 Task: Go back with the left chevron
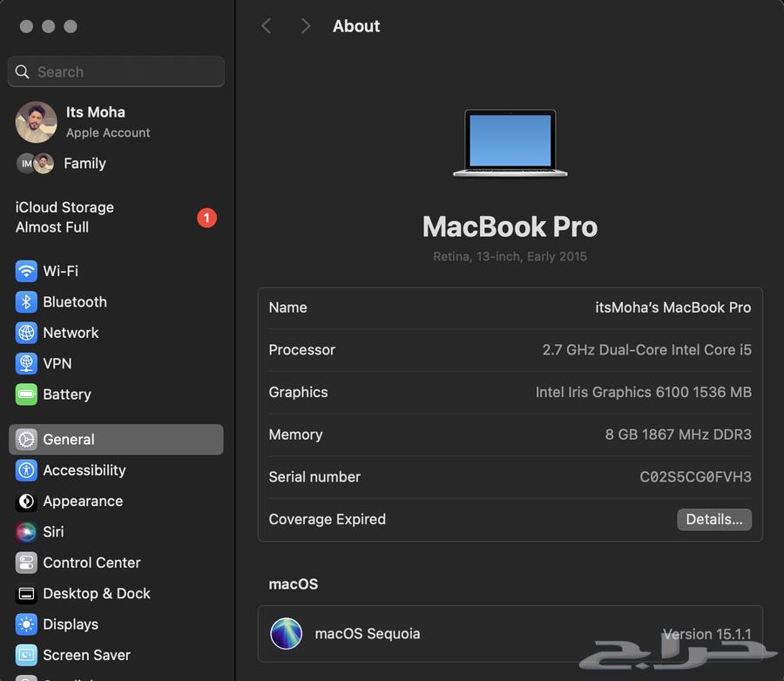pyautogui.click(x=267, y=26)
